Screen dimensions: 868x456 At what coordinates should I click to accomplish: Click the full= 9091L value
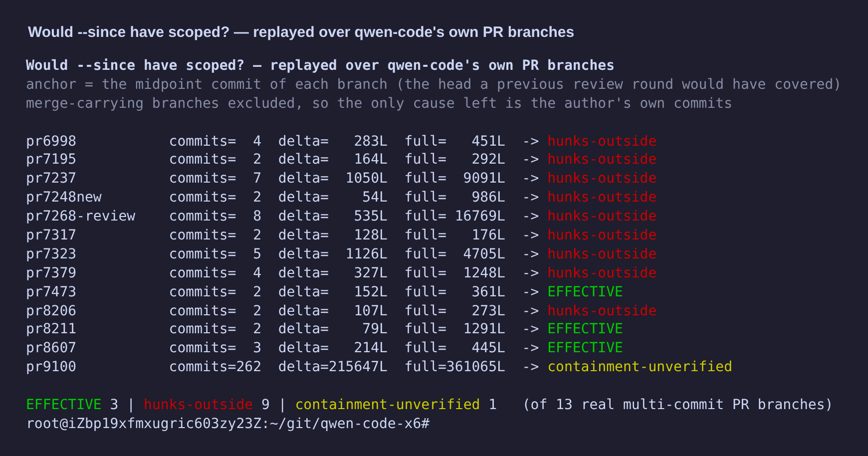click(x=455, y=178)
